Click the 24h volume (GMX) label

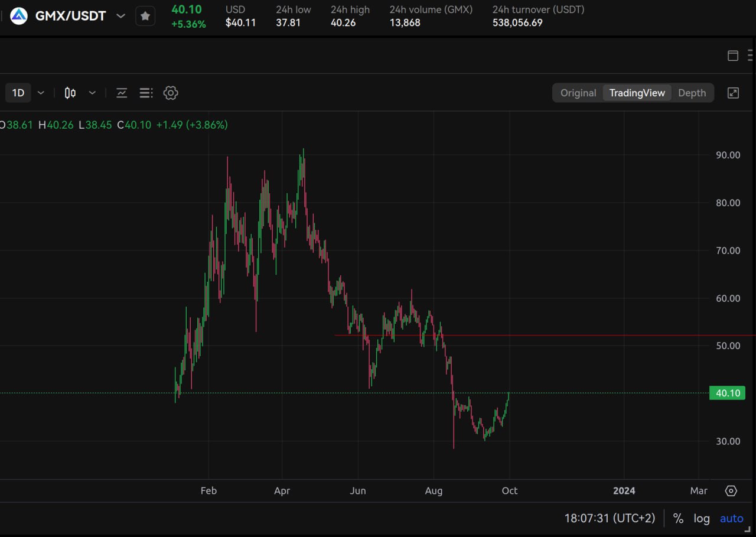click(431, 9)
